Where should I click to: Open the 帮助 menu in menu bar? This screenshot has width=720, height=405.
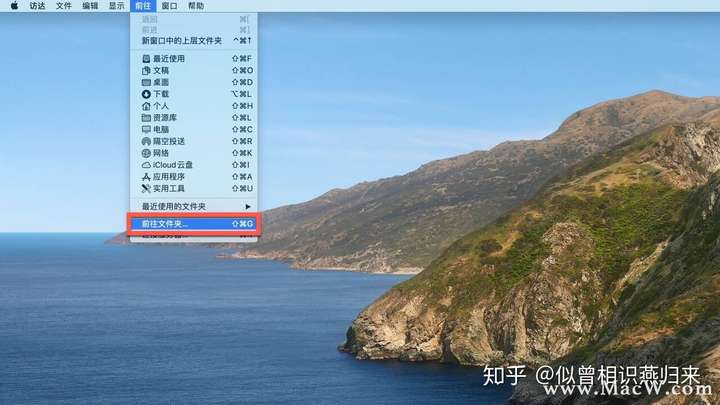(196, 6)
